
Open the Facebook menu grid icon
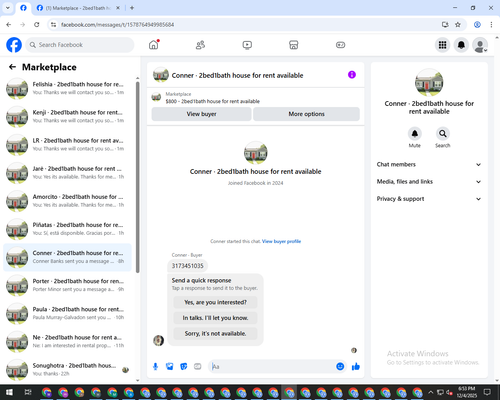pos(442,45)
